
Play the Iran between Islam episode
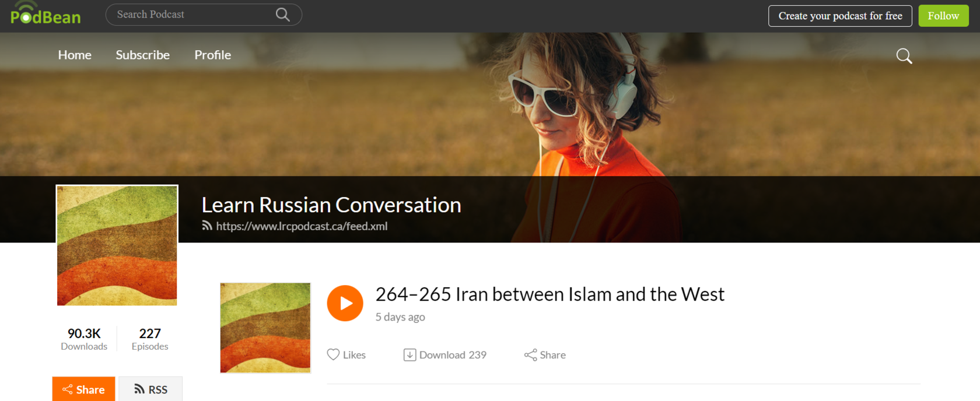click(x=345, y=303)
